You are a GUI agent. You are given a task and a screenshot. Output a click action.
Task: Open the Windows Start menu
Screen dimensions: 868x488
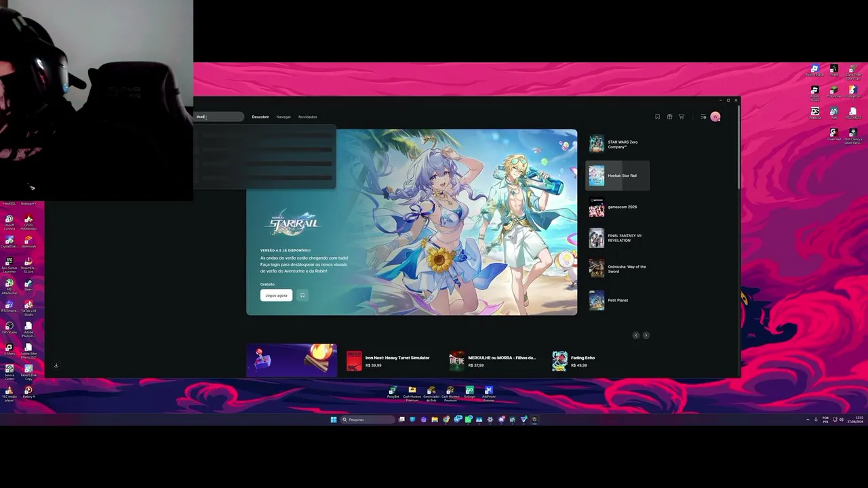(x=333, y=420)
